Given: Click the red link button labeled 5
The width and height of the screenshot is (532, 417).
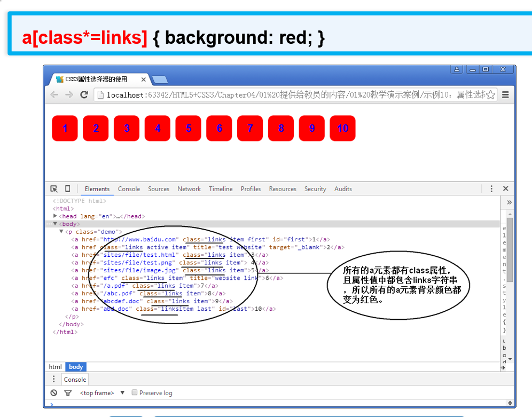Looking at the screenshot, I should click(x=189, y=128).
